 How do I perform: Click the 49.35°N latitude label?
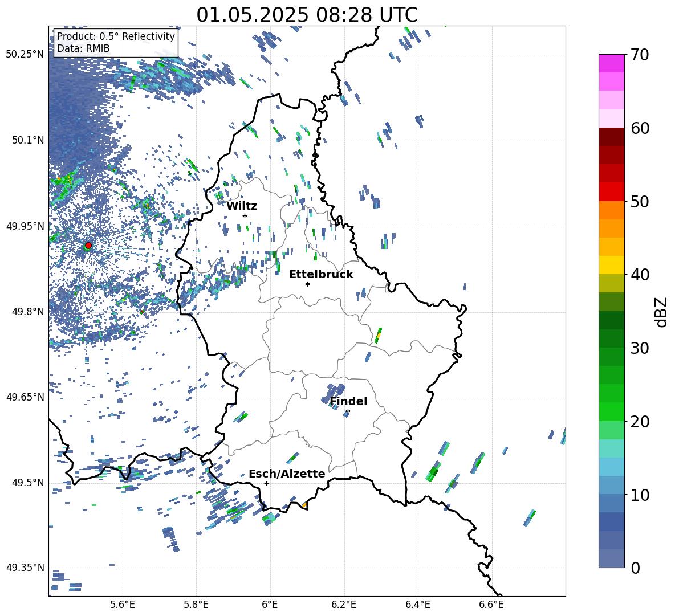tap(25, 568)
